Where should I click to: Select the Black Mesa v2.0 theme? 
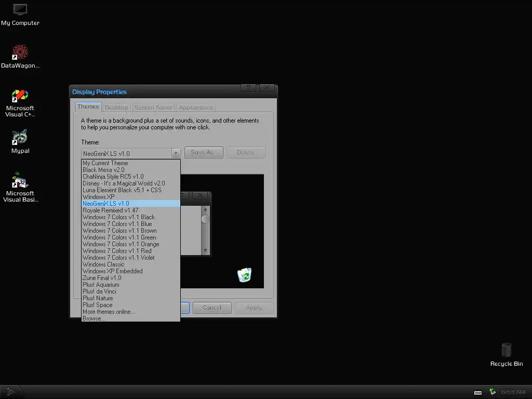click(x=130, y=170)
